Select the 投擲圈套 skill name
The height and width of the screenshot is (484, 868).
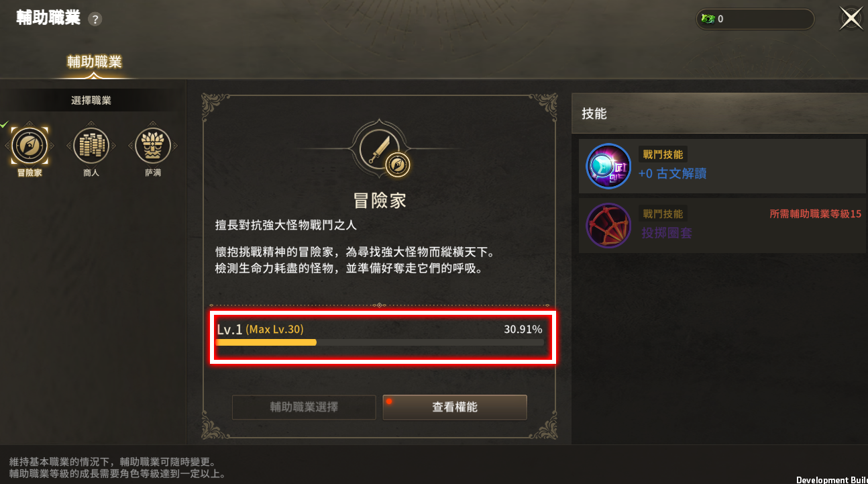(667, 233)
